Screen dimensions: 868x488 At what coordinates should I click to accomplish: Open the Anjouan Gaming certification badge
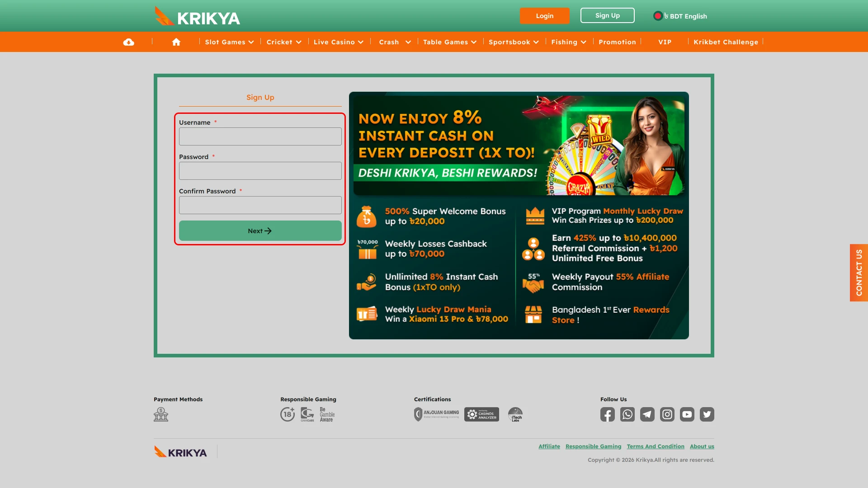[x=437, y=414]
